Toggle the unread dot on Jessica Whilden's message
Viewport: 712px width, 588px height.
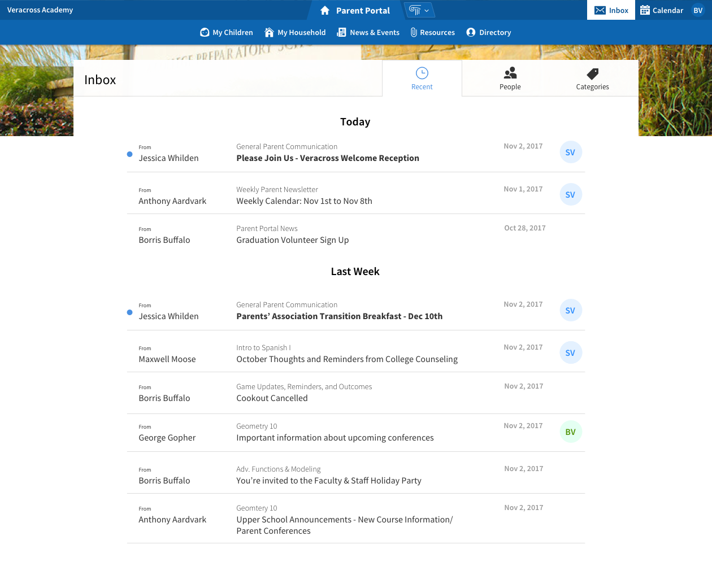[x=129, y=153]
